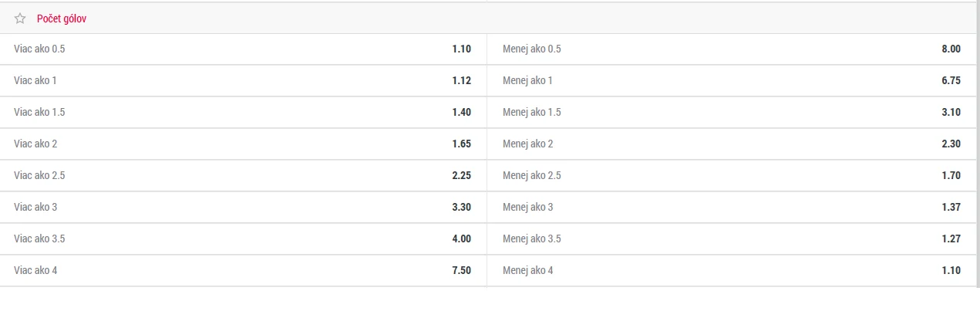Image resolution: width=980 pixels, height=318 pixels.
Task: Pick Menej ako 4 odds 1.10
Action: pos(733,271)
